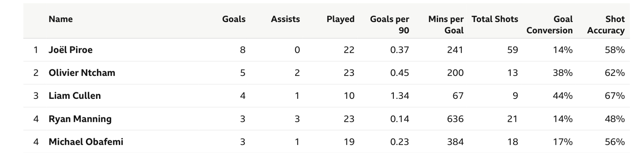Image resolution: width=644 pixels, height=153 pixels.
Task: Click the Goal Conversion column header
Action: pos(550,24)
